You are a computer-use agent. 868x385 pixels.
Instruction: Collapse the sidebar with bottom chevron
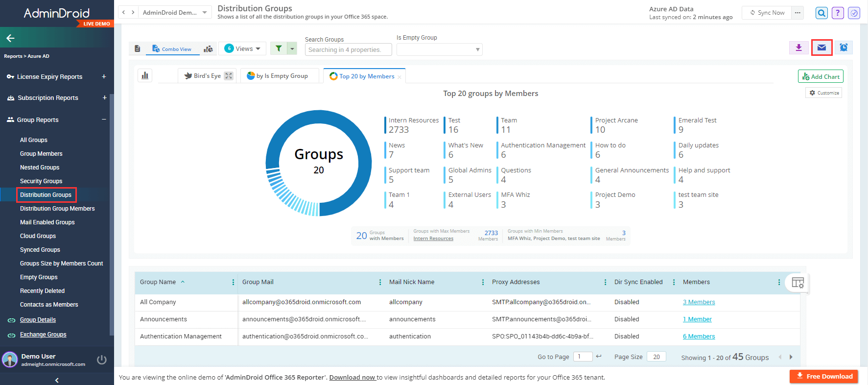point(57,380)
